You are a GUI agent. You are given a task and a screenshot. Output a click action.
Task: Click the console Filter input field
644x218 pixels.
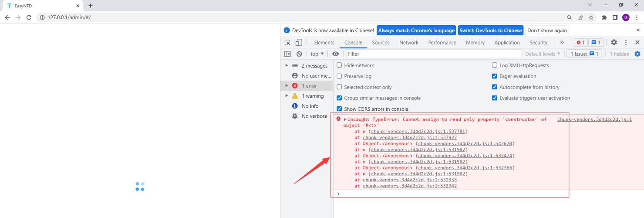tap(433, 54)
